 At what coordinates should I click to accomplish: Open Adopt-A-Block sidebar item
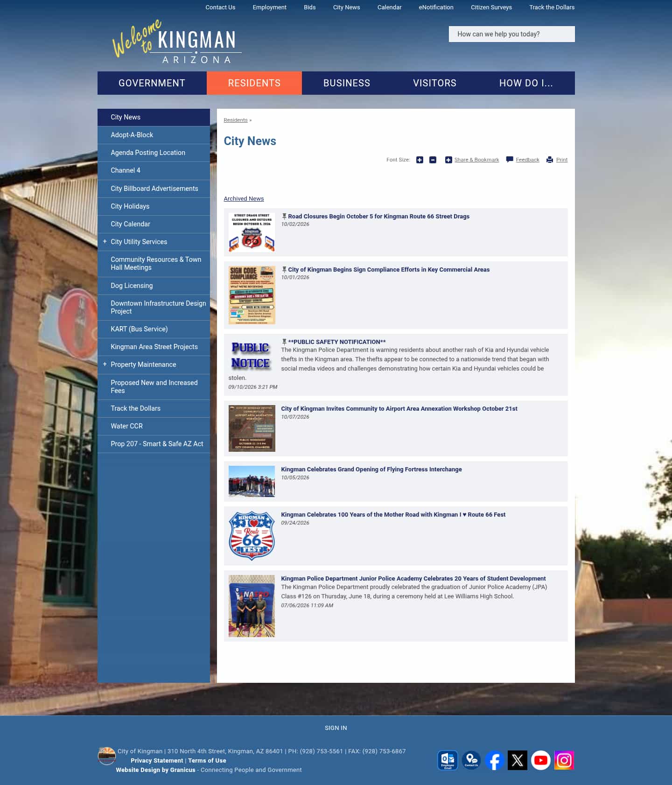tap(154, 135)
